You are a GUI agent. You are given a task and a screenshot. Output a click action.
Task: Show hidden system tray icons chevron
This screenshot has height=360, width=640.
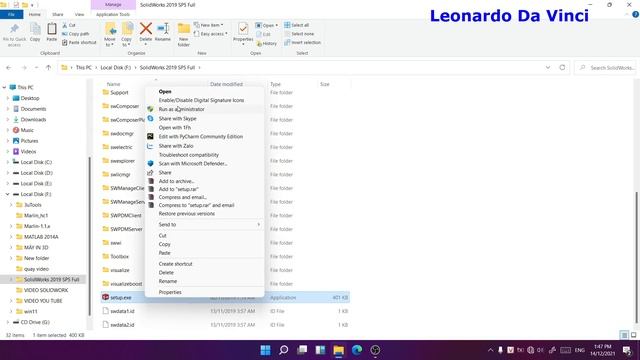[490, 350]
